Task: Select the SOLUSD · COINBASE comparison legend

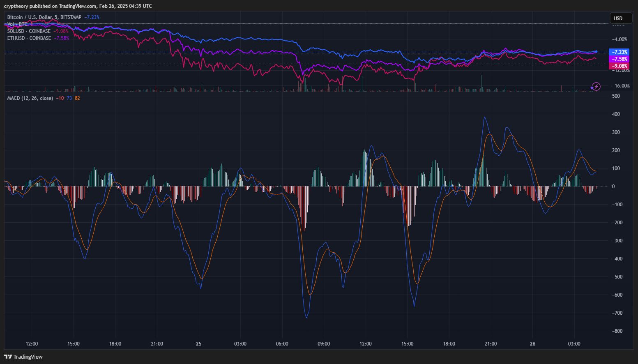Action: (29, 31)
